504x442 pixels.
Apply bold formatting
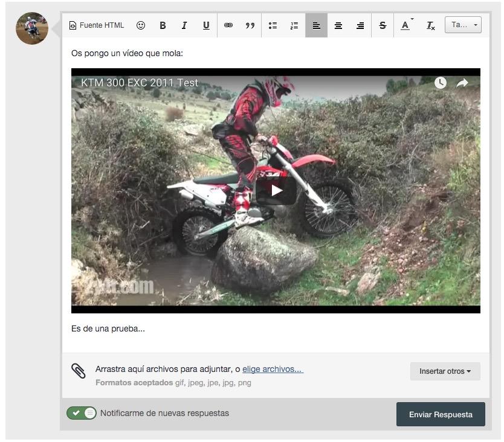[x=163, y=25]
